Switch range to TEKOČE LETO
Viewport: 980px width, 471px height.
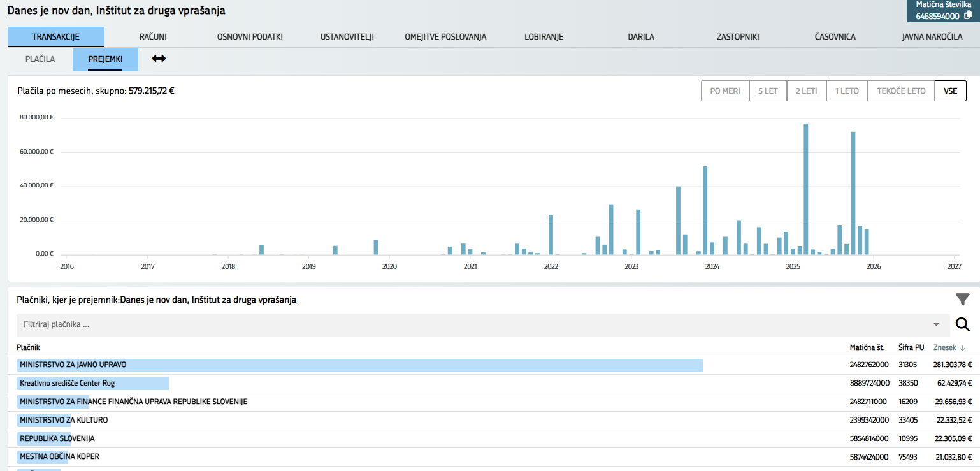(901, 91)
